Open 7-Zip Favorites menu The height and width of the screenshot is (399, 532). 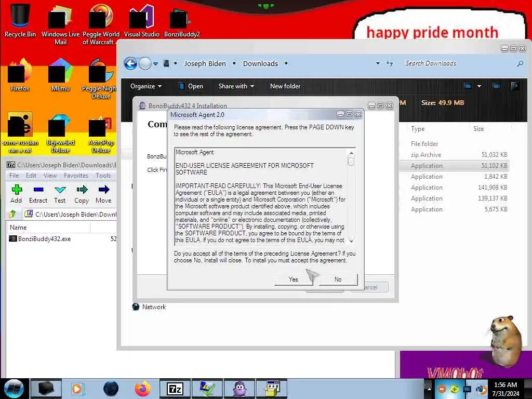[76, 176]
